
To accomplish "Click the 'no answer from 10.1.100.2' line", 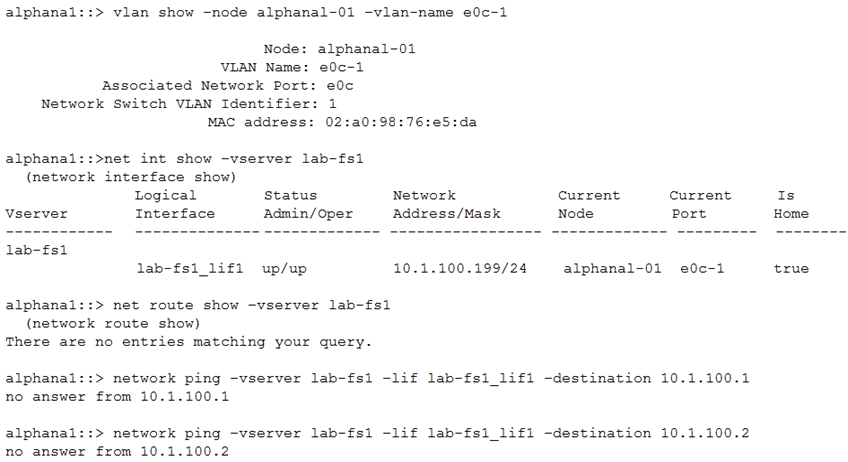I will coord(117,452).
